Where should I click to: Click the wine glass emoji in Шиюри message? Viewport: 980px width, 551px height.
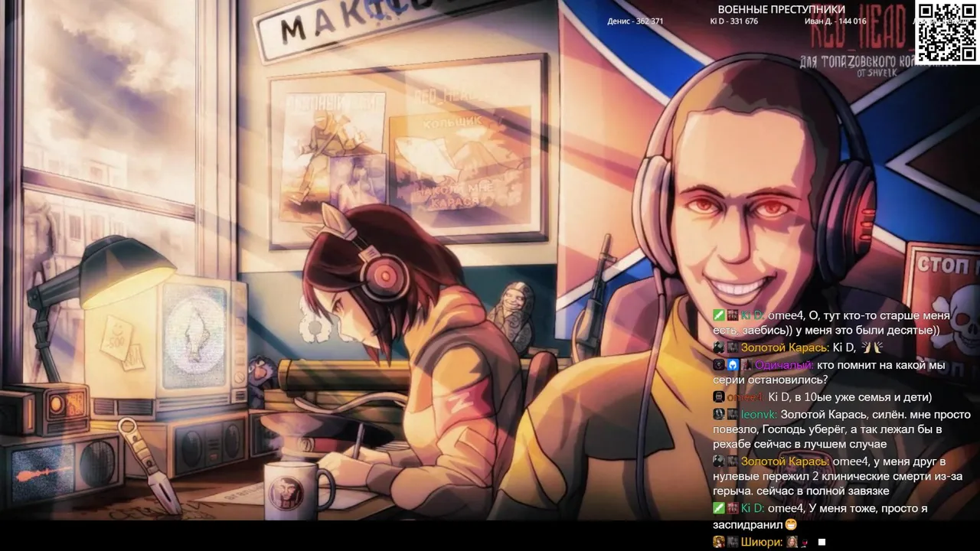[x=805, y=543]
